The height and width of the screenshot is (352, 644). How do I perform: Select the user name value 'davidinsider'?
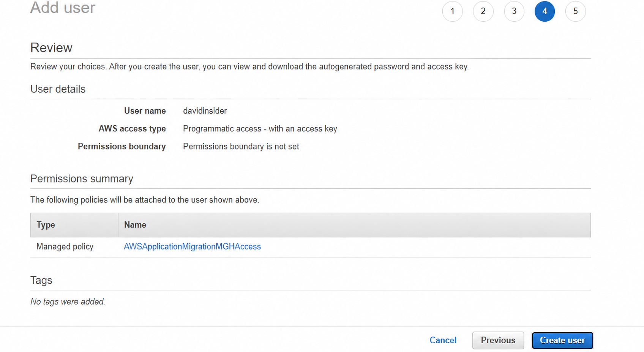(205, 111)
